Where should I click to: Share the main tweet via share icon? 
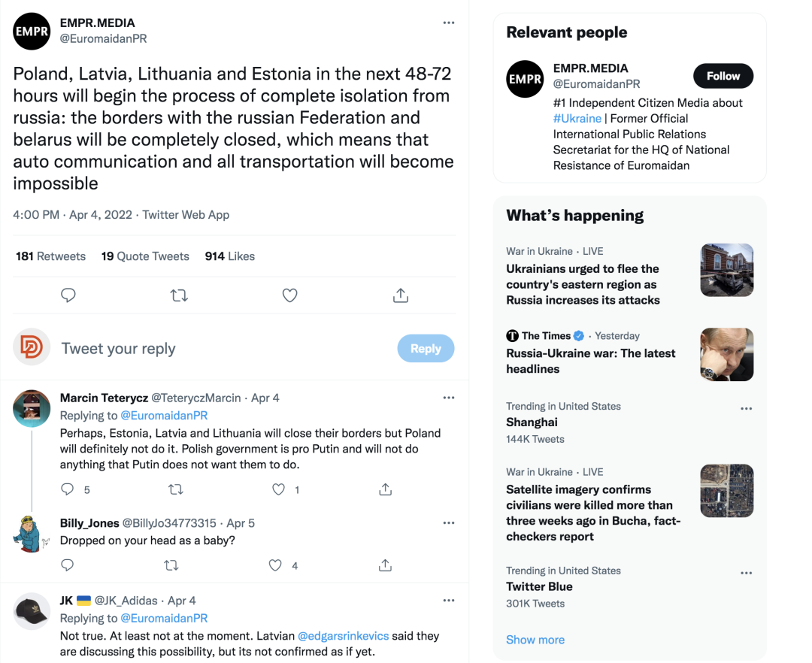coord(401,295)
